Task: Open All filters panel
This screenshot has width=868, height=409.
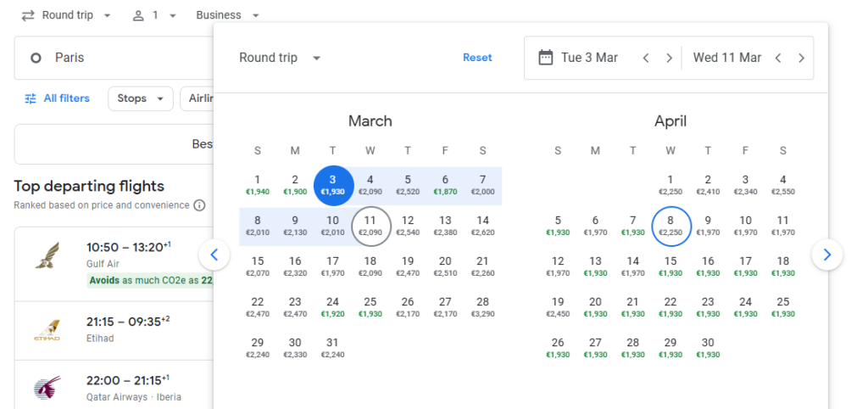Action: tap(57, 98)
